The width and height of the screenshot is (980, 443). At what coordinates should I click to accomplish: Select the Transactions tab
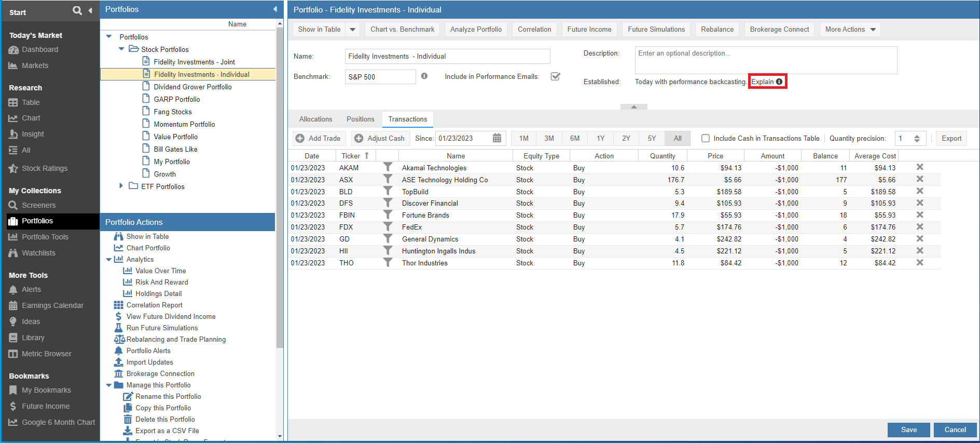click(x=408, y=119)
